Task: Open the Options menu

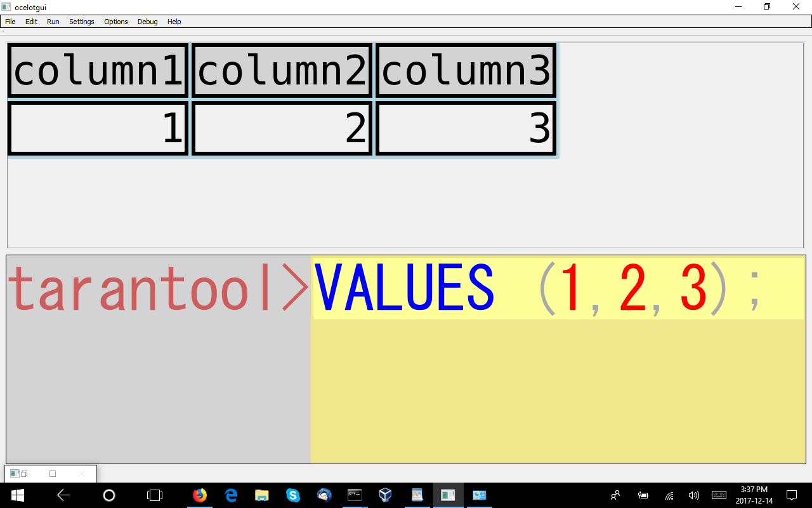Action: pyautogui.click(x=116, y=22)
